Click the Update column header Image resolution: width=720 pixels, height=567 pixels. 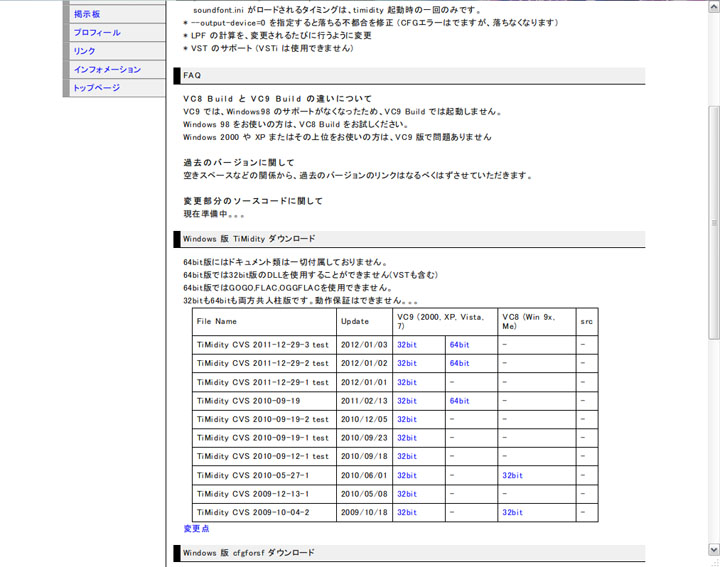pos(365,321)
